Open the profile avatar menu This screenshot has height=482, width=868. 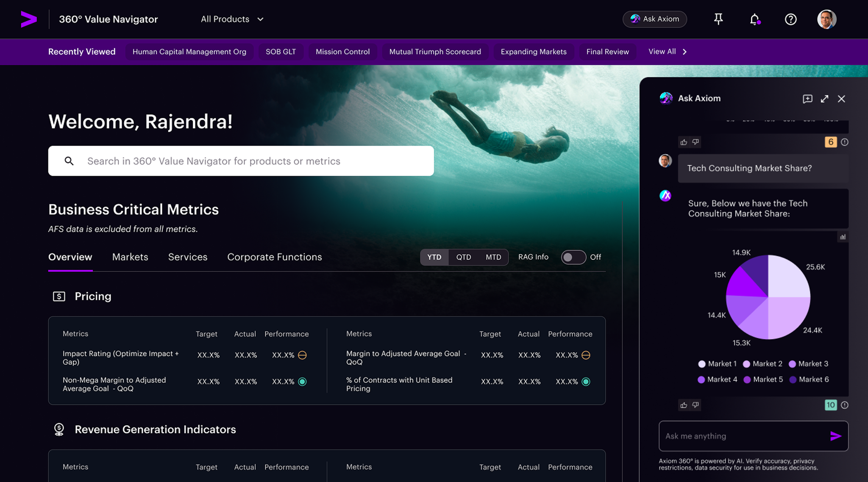[827, 19]
